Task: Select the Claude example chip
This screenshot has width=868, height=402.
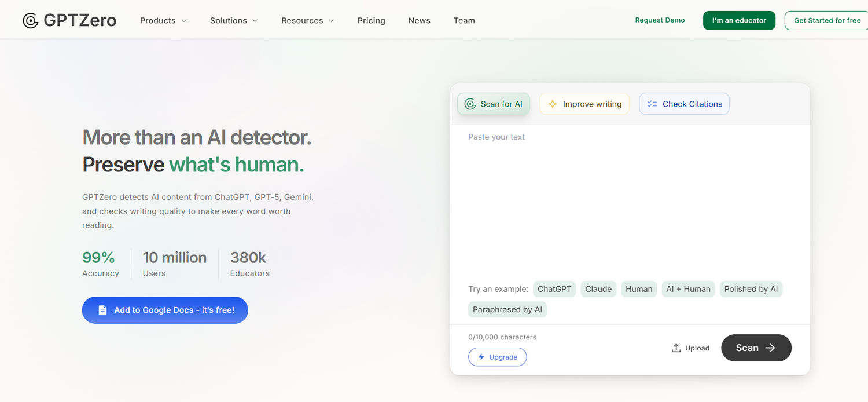Action: [598, 289]
